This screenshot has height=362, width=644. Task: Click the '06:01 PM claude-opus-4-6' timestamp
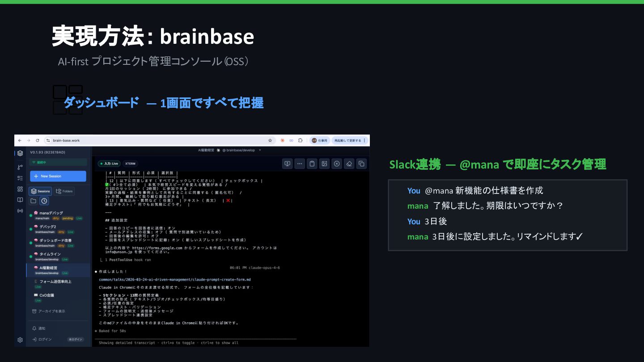pos(255,268)
